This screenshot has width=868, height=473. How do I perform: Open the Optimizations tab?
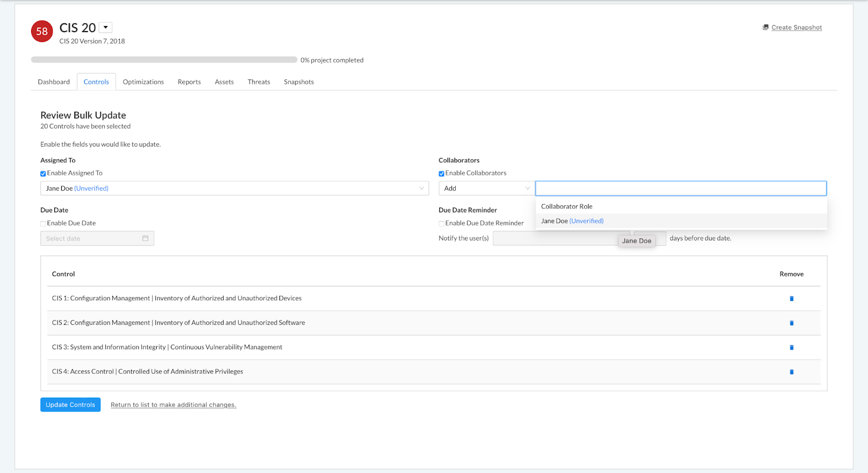tap(143, 82)
